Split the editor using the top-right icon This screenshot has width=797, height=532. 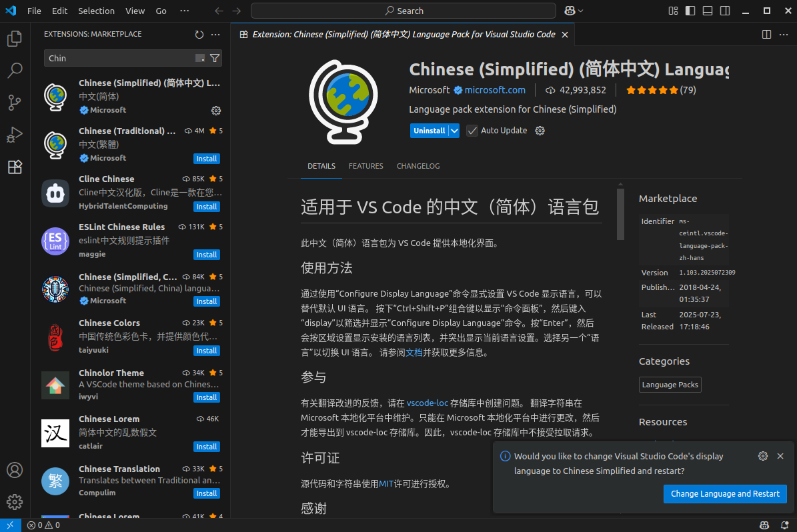pos(766,34)
